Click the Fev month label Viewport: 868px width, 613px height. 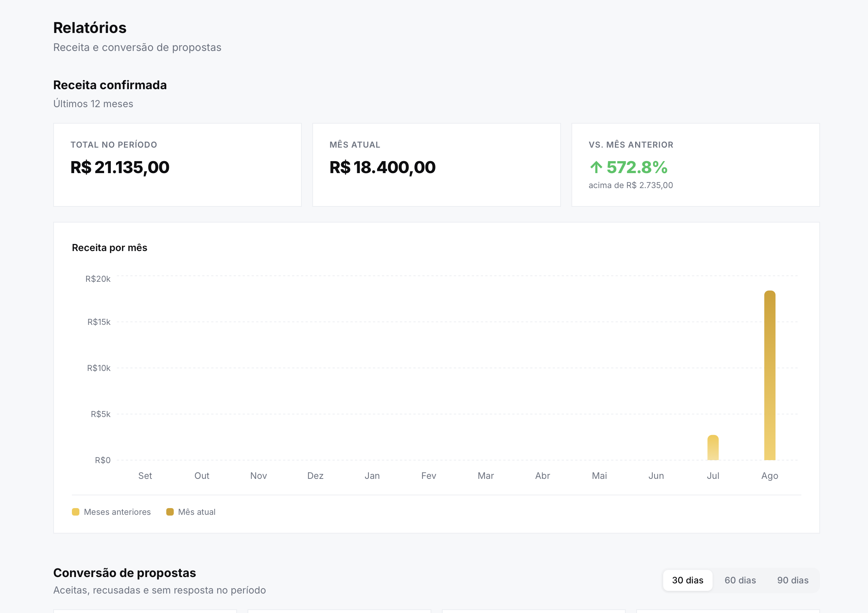tap(429, 476)
